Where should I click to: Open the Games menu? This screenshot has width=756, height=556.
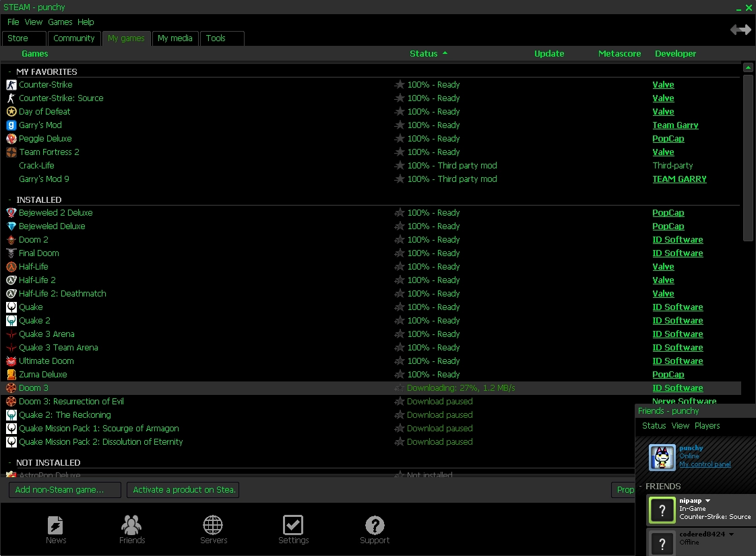tap(60, 22)
